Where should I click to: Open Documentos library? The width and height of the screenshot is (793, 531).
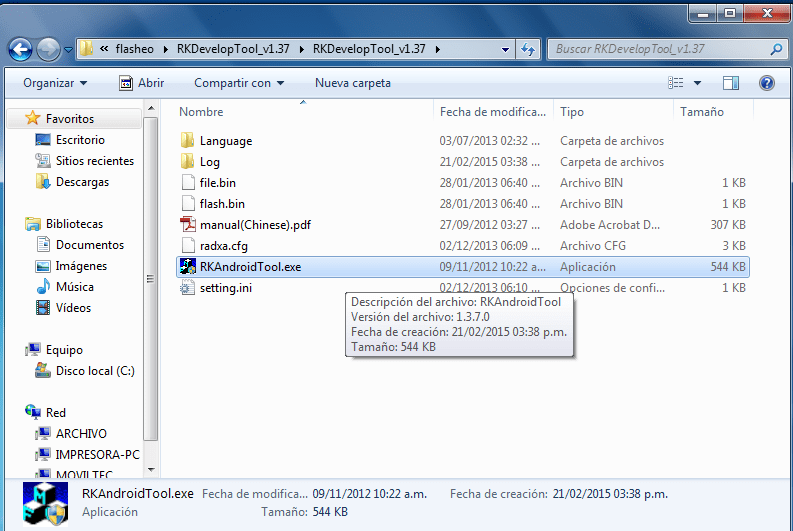coord(80,245)
